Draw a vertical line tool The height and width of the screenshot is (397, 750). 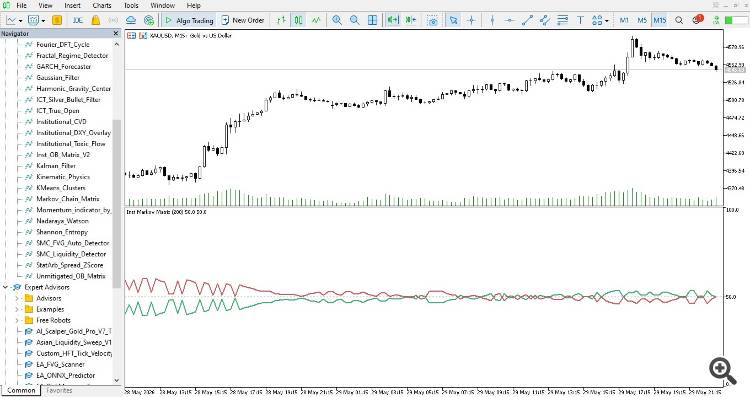pyautogui.click(x=492, y=21)
